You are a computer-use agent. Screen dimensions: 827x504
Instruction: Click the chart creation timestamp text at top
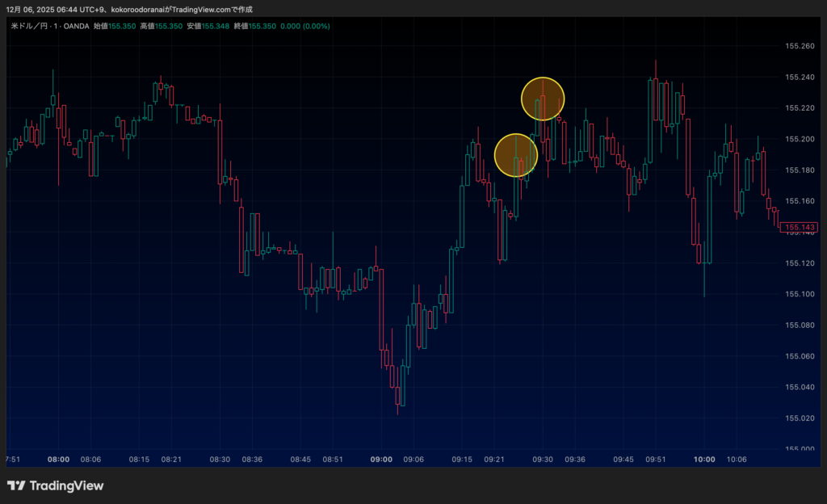[128, 9]
